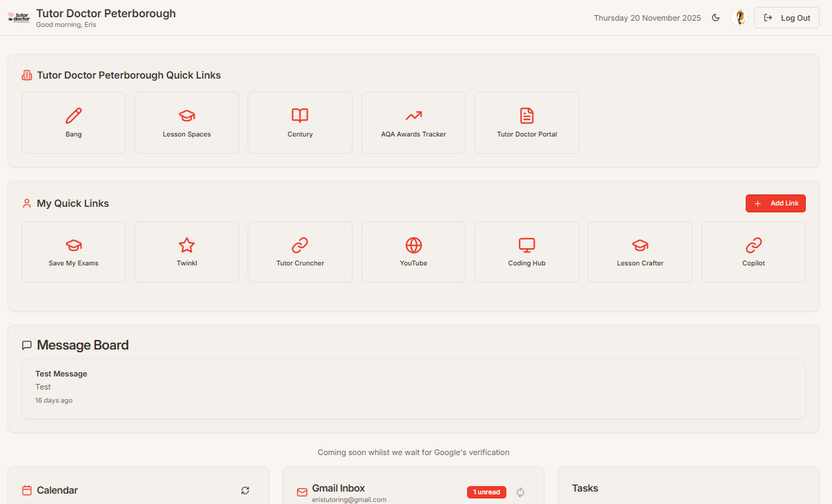Open the Copilot quick link
832x504 pixels.
(x=753, y=252)
